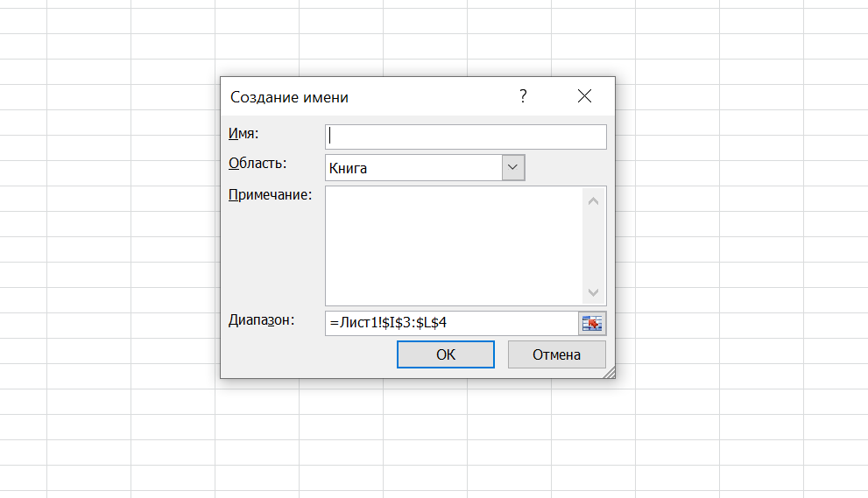868x498 pixels.
Task: Click the Имя label
Action: pyautogui.click(x=243, y=133)
